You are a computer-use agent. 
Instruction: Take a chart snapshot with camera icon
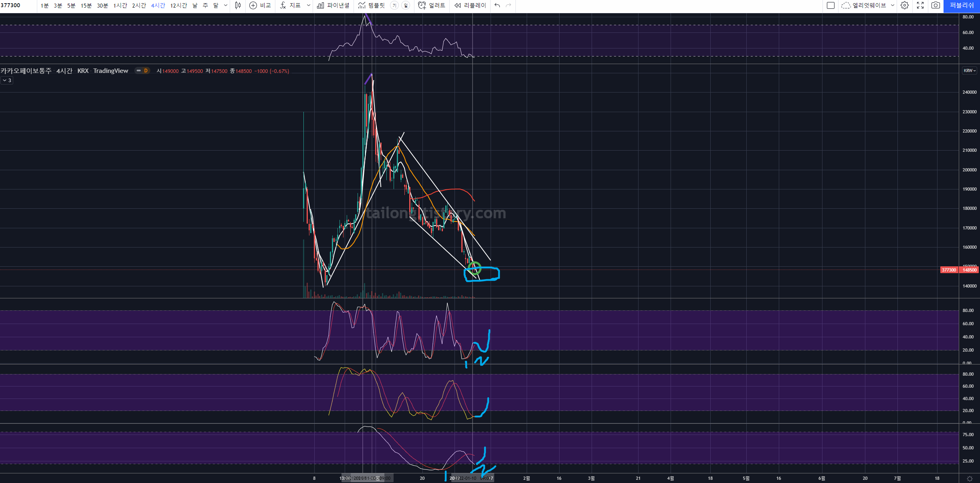coord(936,5)
